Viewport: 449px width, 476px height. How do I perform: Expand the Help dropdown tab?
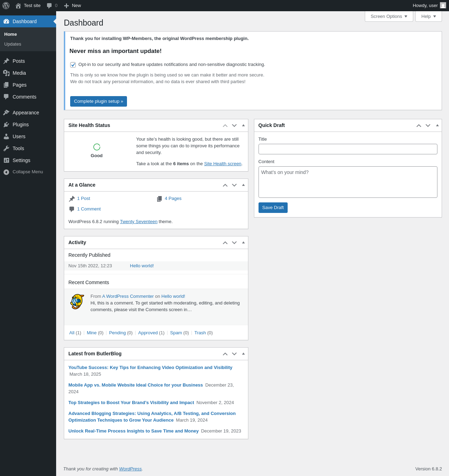[x=429, y=16]
